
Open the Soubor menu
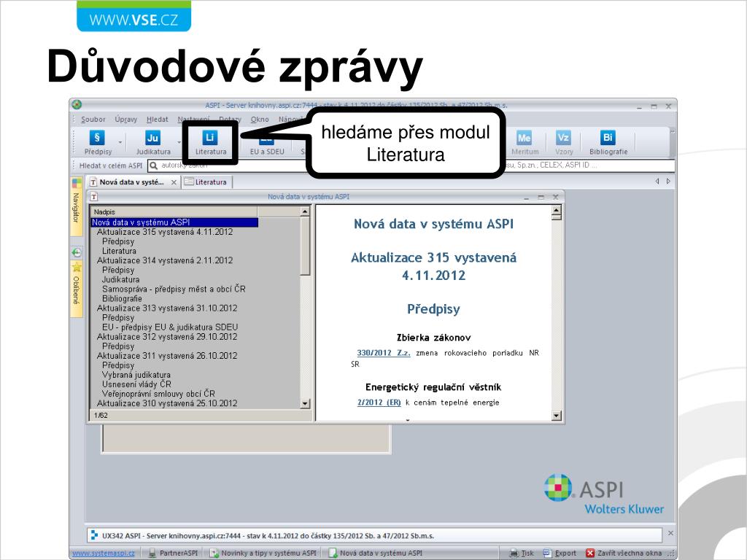tap(93, 119)
